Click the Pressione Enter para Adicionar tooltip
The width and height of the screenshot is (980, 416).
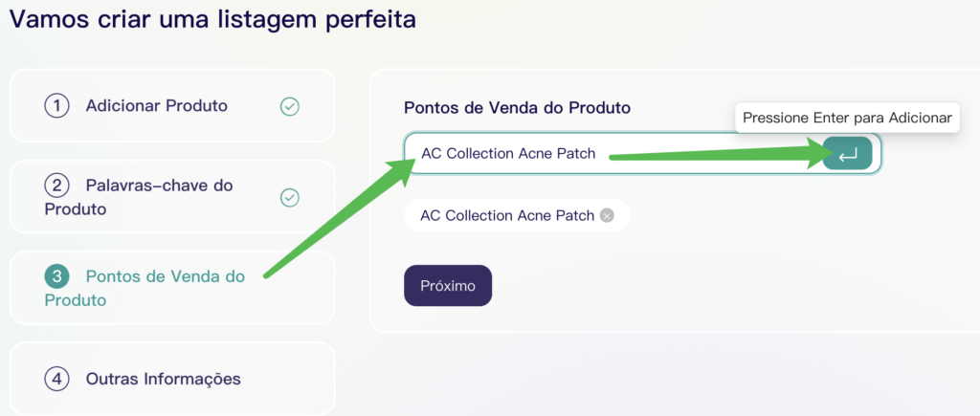pos(847,118)
